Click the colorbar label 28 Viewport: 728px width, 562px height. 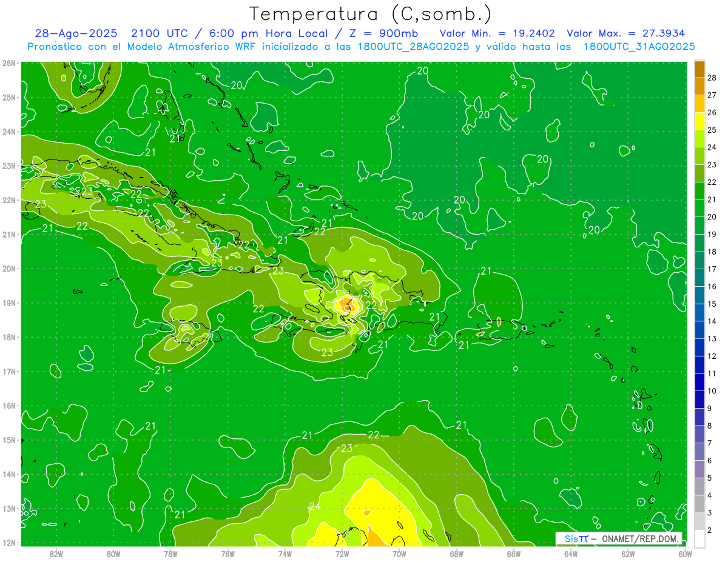click(x=712, y=77)
